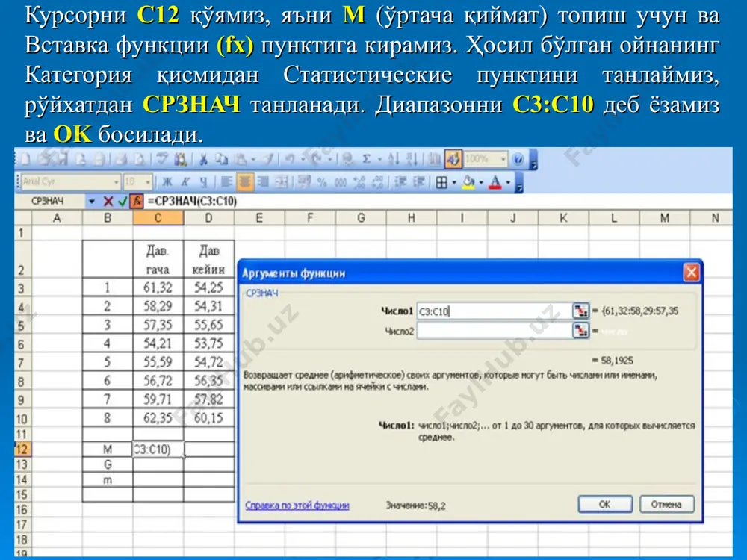The width and height of the screenshot is (747, 560).
Task: Open the Chart Wizard icon
Action: [434, 160]
